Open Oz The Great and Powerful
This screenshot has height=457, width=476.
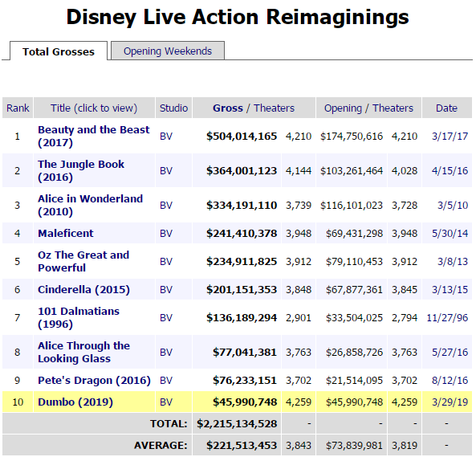[x=83, y=261]
